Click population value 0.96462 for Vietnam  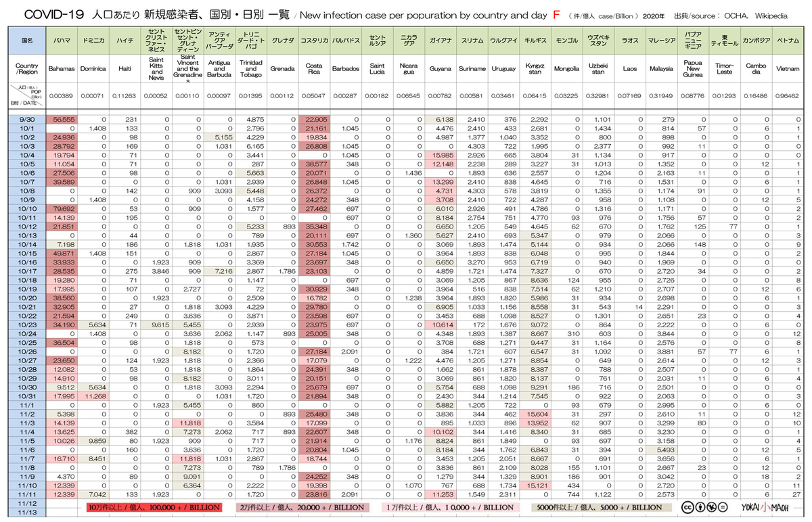pyautogui.click(x=788, y=97)
